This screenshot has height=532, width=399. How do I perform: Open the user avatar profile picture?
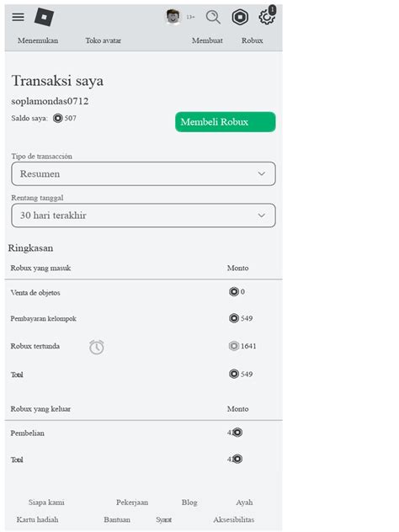click(173, 17)
